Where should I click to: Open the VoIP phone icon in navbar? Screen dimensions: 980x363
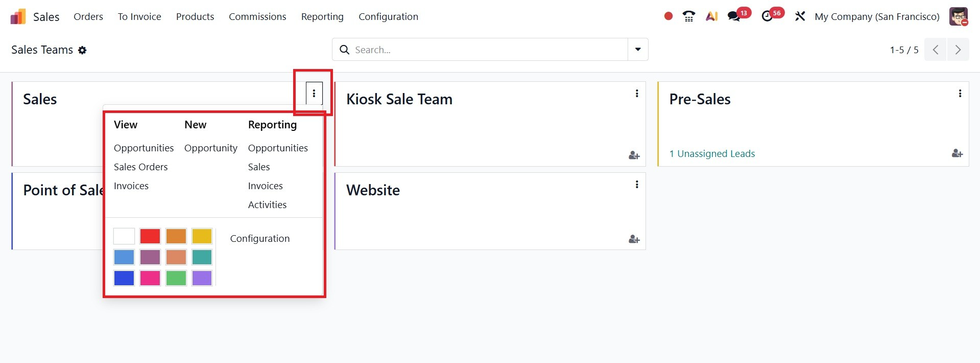689,16
